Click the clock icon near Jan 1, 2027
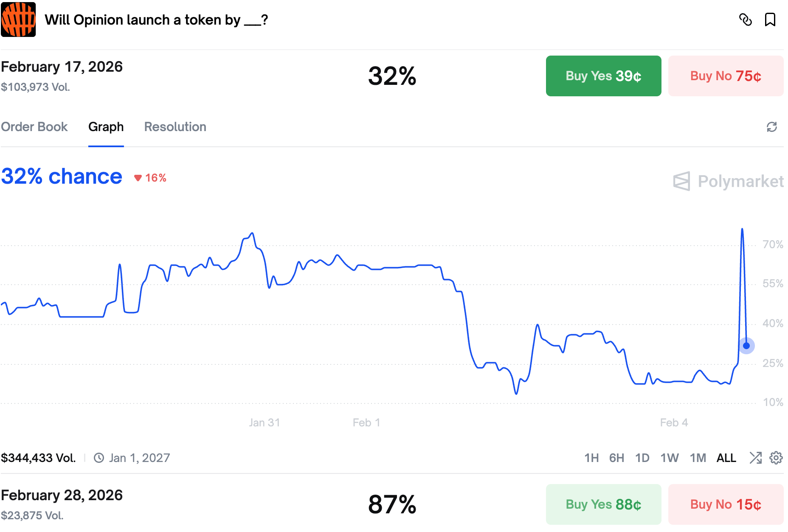The width and height of the screenshot is (788, 532). pyautogui.click(x=99, y=458)
